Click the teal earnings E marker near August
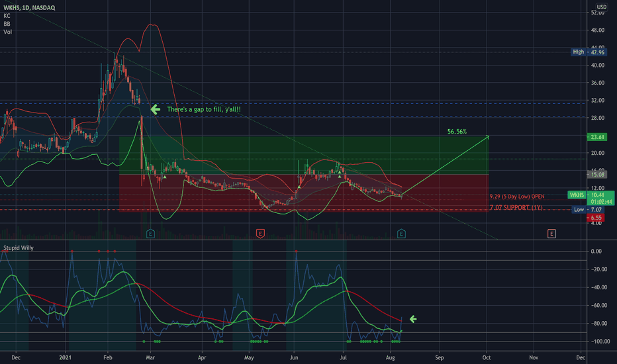Screen dimensions: 617x364 pos(401,234)
